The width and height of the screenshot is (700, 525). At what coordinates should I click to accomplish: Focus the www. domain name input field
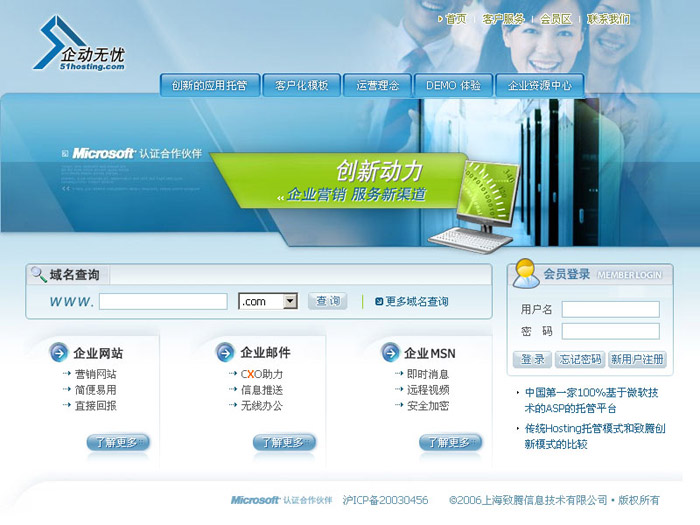[163, 301]
